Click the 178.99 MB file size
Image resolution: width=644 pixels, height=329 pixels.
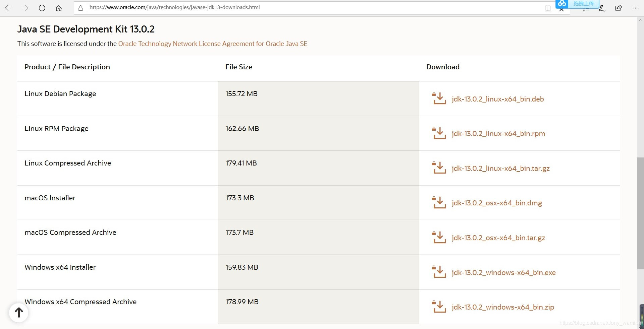click(x=242, y=302)
